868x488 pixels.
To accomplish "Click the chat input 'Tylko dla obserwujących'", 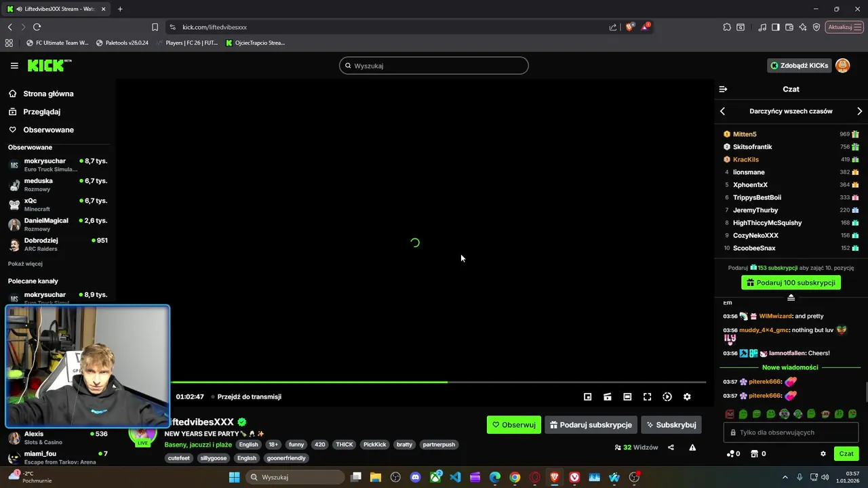I will 791,432.
